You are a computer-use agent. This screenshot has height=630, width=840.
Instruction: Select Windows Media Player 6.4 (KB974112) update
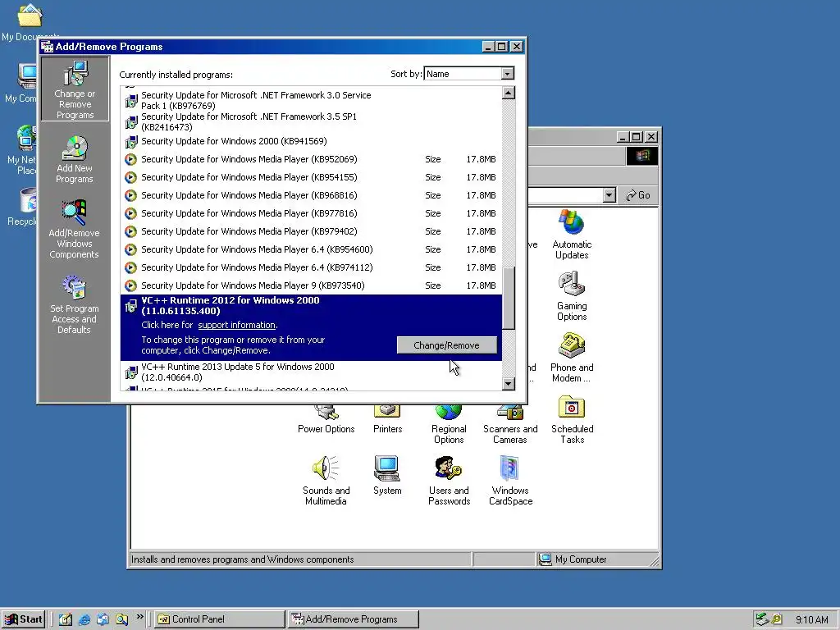pos(311,267)
